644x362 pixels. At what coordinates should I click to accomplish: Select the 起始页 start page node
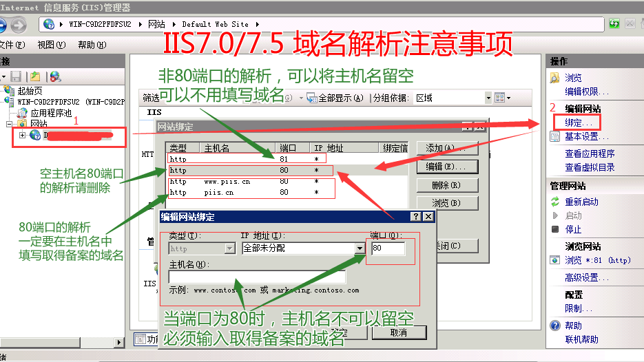tap(30, 91)
